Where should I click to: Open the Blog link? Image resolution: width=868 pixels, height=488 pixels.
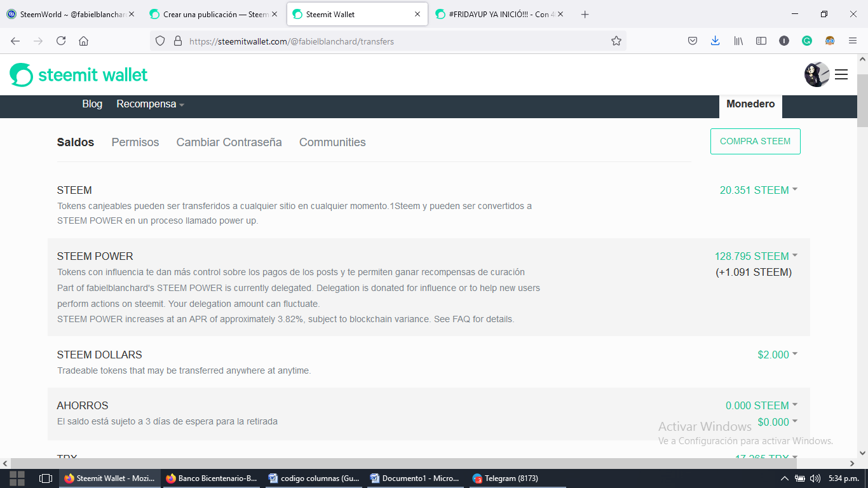point(92,104)
